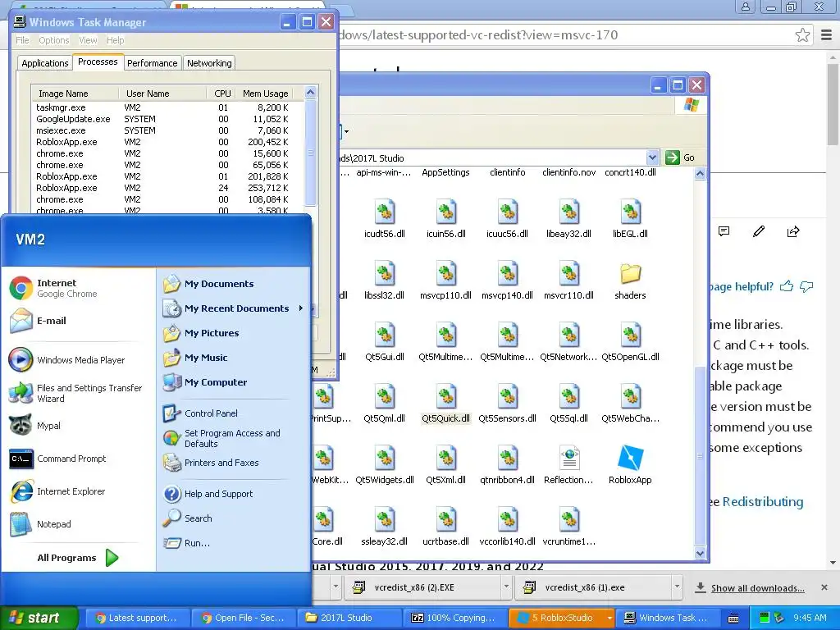Sort processes by Mem Usage column
The height and width of the screenshot is (630, 840).
click(265, 94)
